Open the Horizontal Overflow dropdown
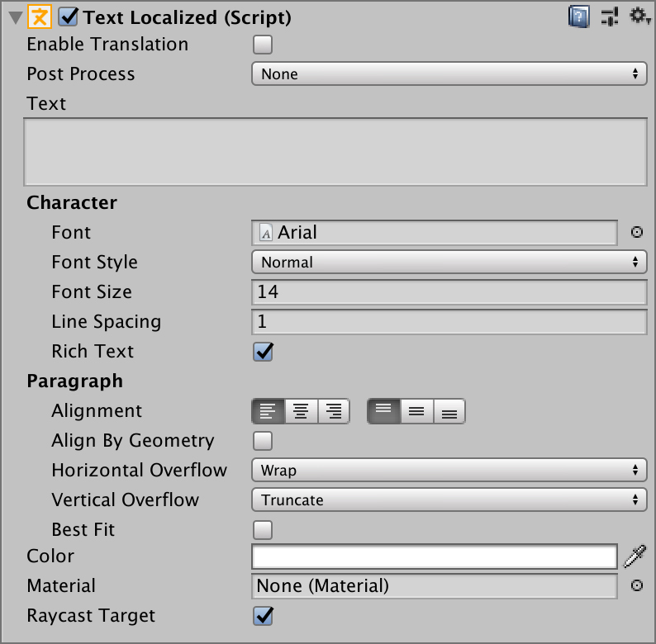This screenshot has width=656, height=644. (x=449, y=471)
